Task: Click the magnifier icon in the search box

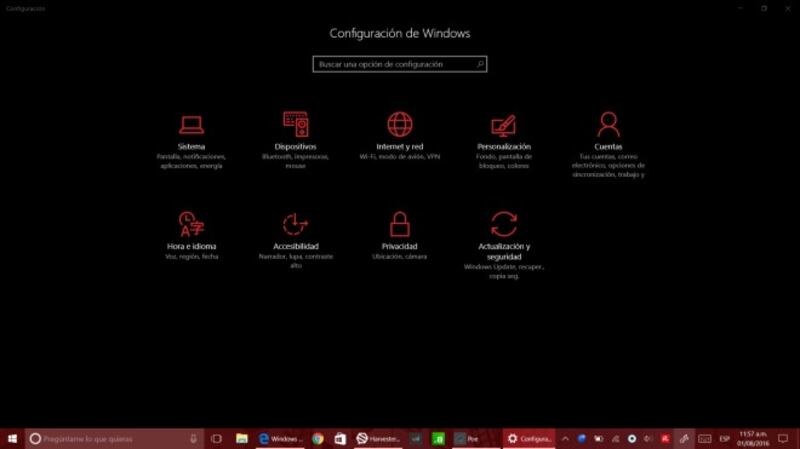Action: [x=480, y=64]
